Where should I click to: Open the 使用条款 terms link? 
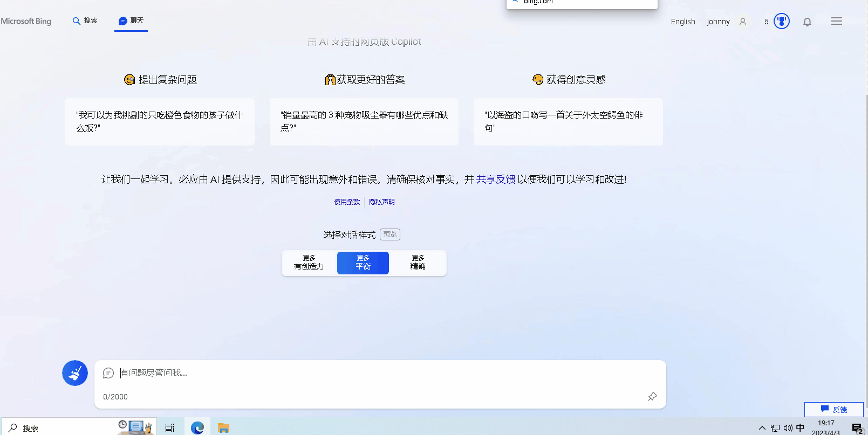coord(347,202)
